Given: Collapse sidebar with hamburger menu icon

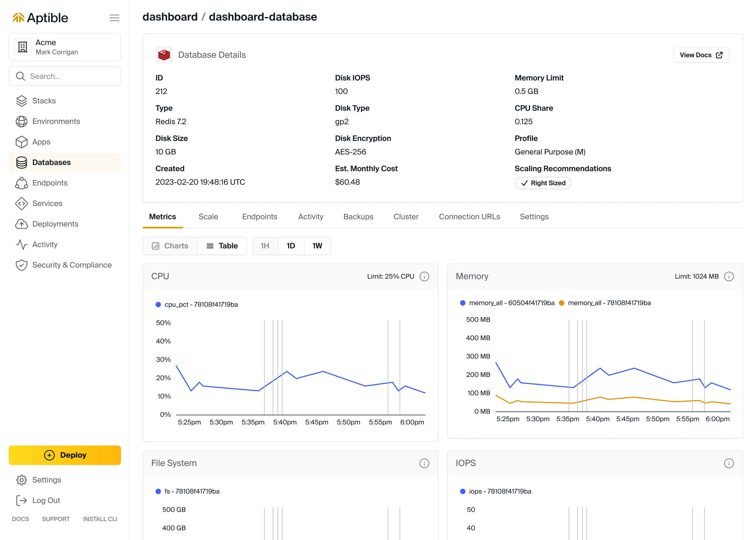Looking at the screenshot, I should coord(114,18).
